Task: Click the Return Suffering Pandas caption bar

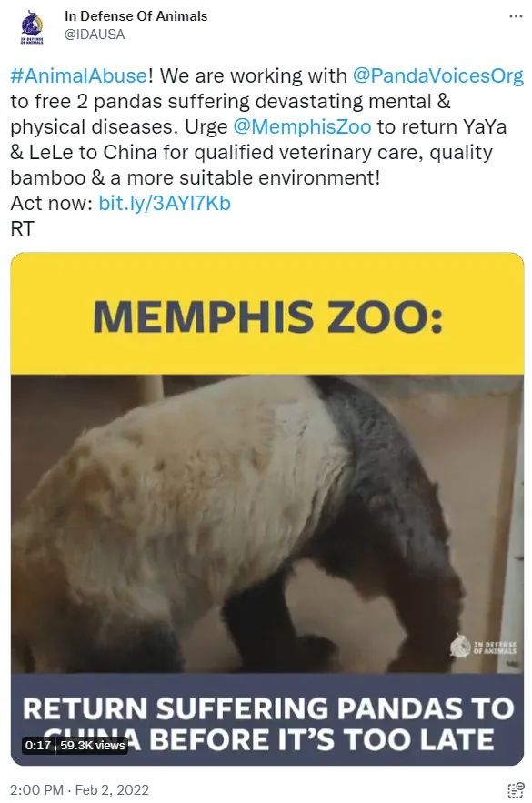Action: click(266, 719)
